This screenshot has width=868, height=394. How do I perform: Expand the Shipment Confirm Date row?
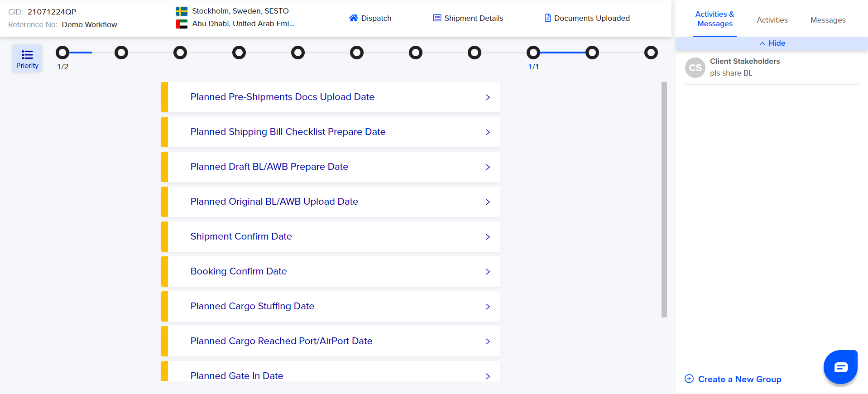tap(488, 237)
